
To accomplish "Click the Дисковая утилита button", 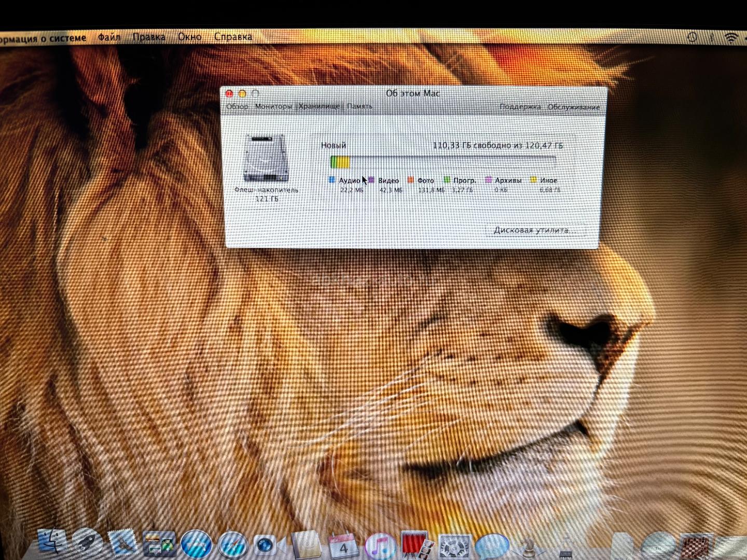I will (x=534, y=230).
